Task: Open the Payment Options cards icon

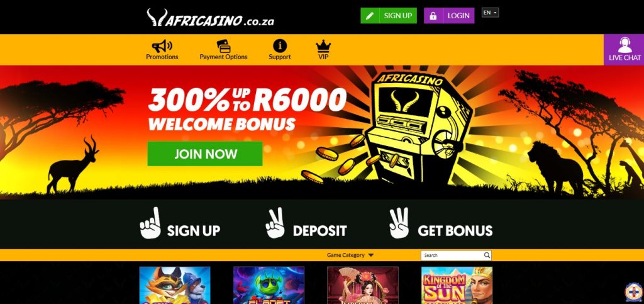Action: pyautogui.click(x=223, y=46)
